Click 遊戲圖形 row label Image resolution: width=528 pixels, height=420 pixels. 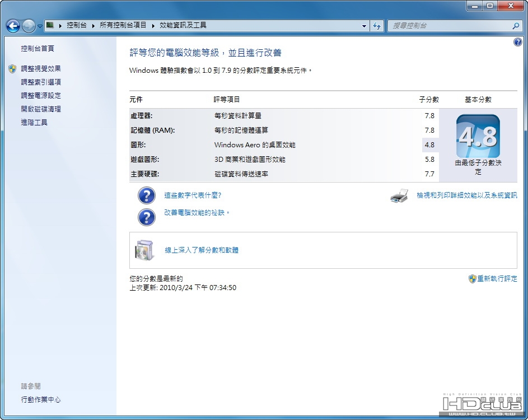click(145, 159)
